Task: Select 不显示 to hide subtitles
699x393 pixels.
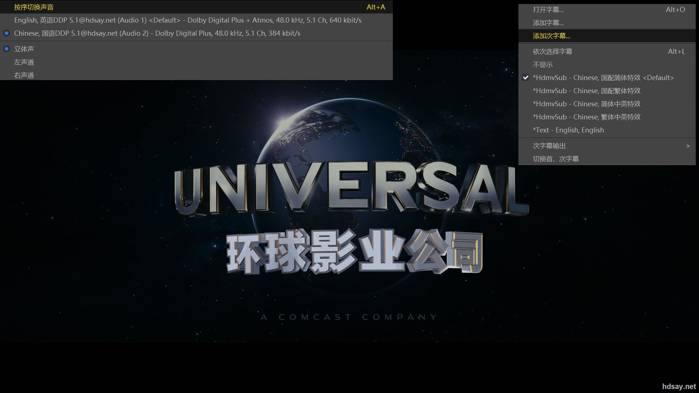Action: [607, 65]
